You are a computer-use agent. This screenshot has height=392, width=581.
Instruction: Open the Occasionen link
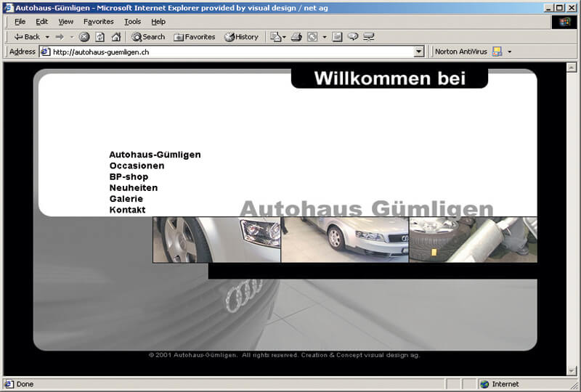137,166
